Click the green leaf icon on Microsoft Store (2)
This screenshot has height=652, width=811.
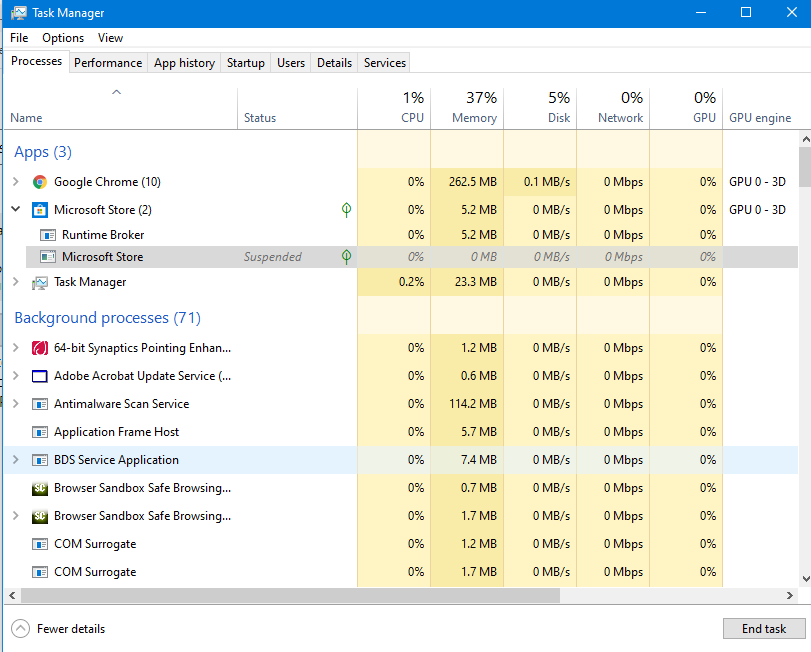click(x=347, y=209)
